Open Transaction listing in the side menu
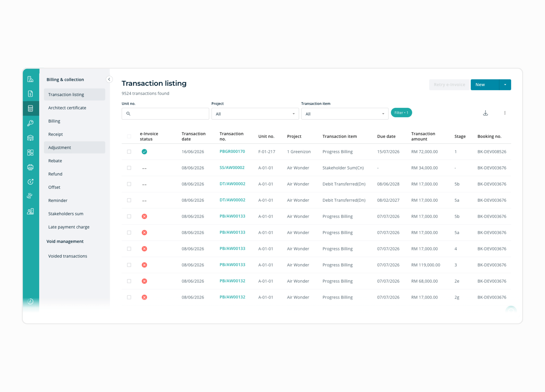Image resolution: width=545 pixels, height=392 pixels. pyautogui.click(x=74, y=94)
